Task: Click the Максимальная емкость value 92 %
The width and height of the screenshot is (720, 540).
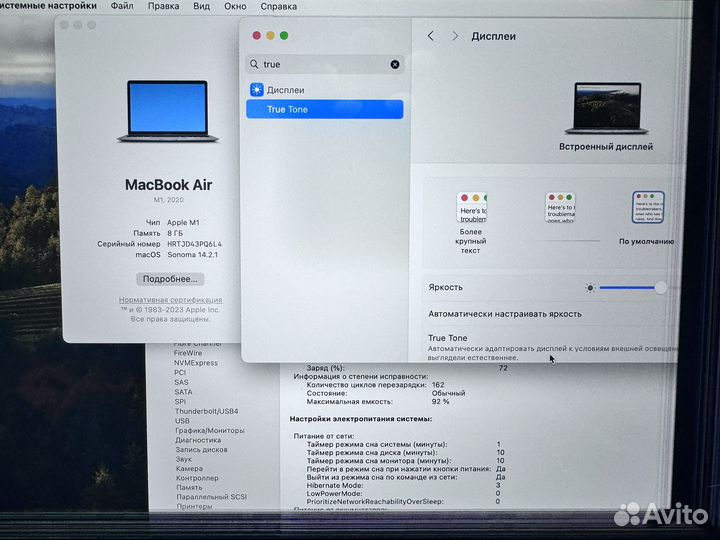Action: 440,401
